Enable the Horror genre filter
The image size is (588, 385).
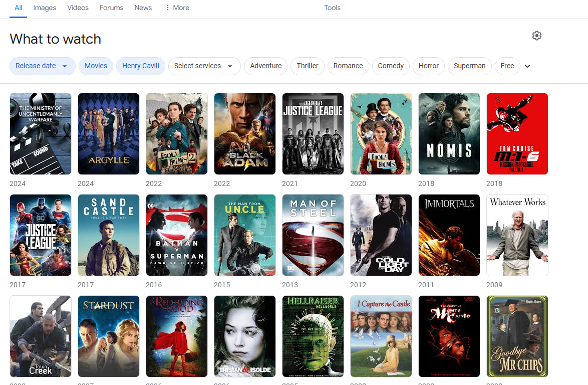(x=429, y=66)
